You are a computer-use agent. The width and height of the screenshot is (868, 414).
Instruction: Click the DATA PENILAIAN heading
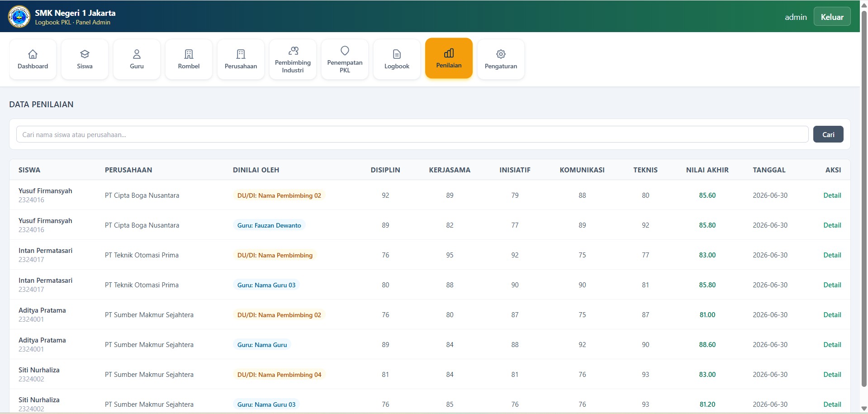[x=41, y=105]
